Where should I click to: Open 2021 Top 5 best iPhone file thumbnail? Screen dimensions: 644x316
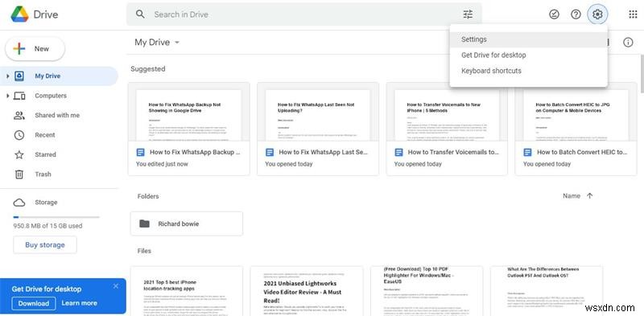187,291
